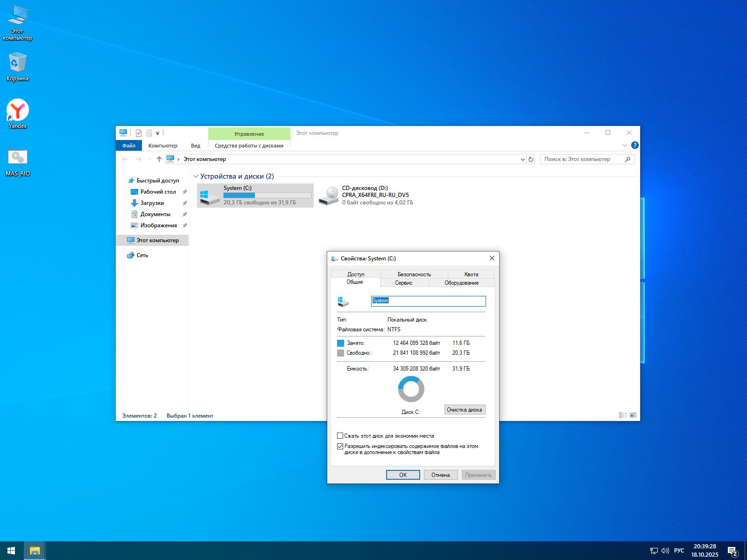The height and width of the screenshot is (560, 747).
Task: Click the File Explorer taskbar icon
Action: [35, 551]
